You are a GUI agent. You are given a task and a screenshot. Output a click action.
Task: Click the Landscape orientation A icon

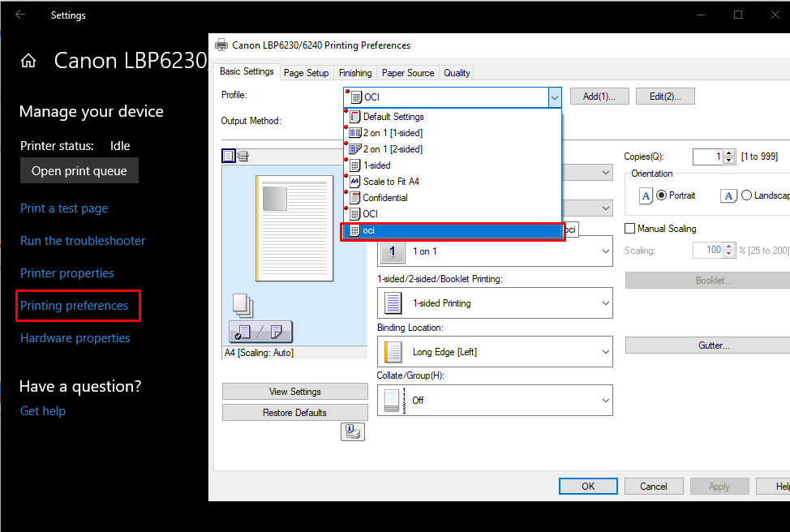click(x=728, y=195)
